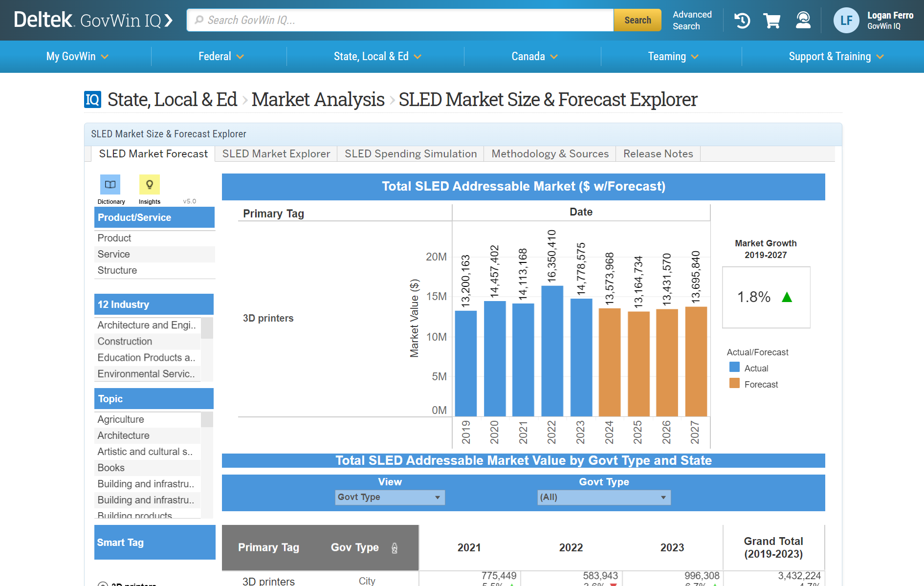
Task: Open the Insights lightbulb icon
Action: coord(150,185)
